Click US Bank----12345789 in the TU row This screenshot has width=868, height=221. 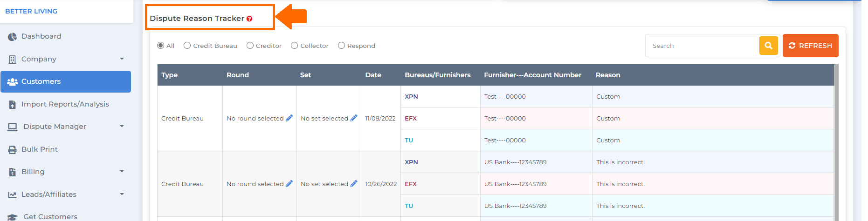516,206
